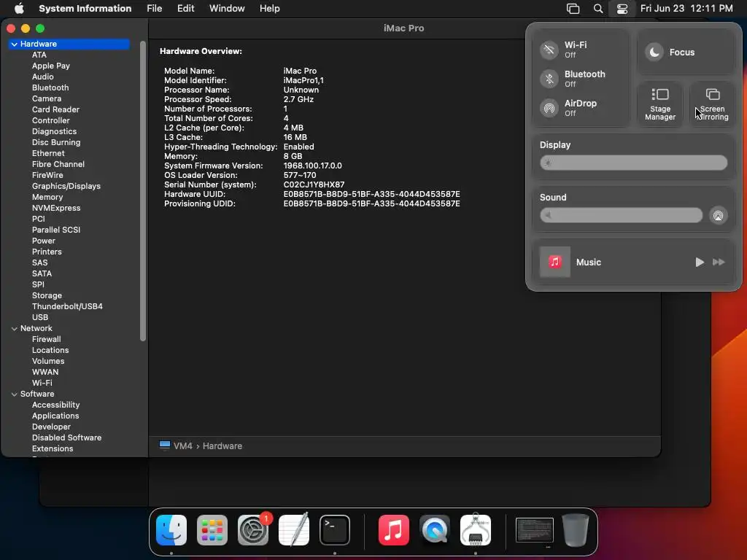This screenshot has width=747, height=560.
Task: Open the System Information app menu
Action: tap(85, 9)
